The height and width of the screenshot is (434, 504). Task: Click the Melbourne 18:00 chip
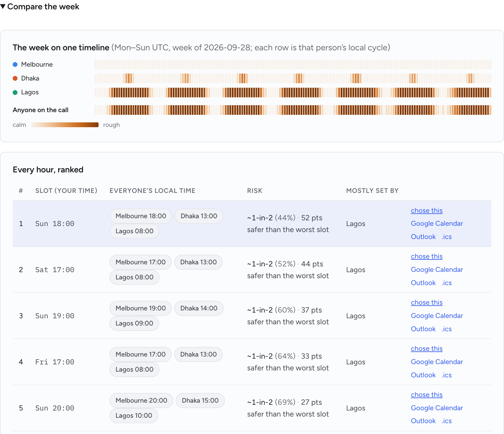[x=141, y=216]
